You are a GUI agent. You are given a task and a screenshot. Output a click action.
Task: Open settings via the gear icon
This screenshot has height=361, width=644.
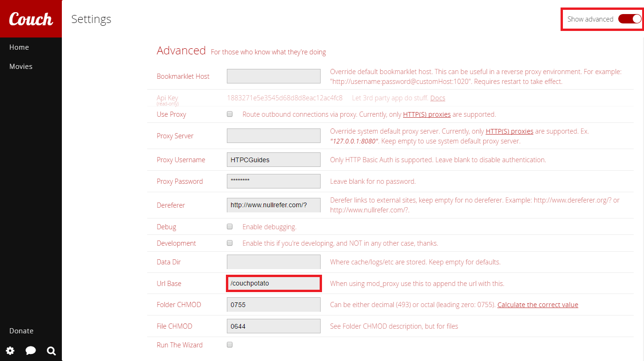click(x=10, y=350)
